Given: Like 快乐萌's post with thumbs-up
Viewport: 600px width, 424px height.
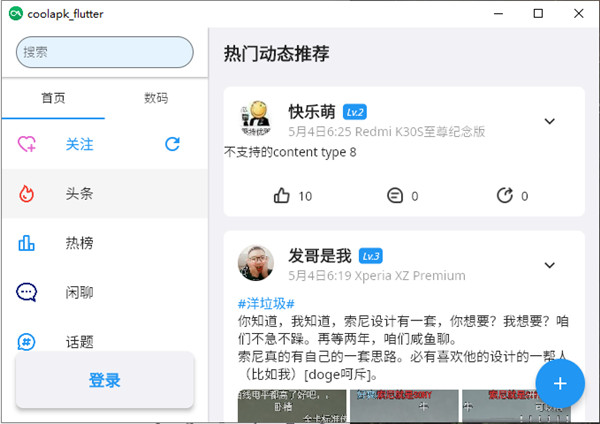Looking at the screenshot, I should (x=282, y=196).
